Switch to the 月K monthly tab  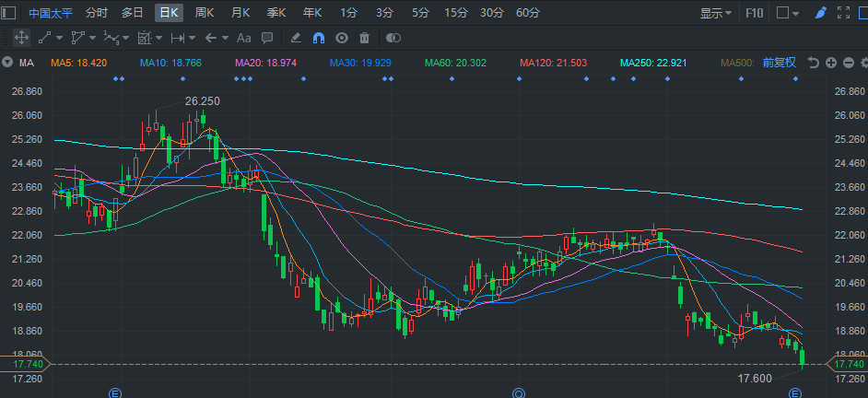(x=240, y=12)
